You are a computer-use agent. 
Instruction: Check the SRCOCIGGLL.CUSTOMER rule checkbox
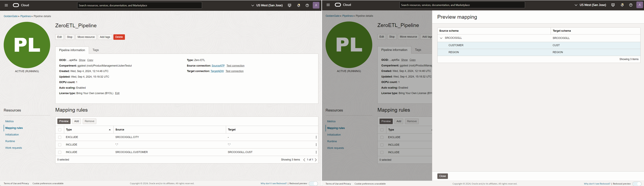tap(60, 152)
